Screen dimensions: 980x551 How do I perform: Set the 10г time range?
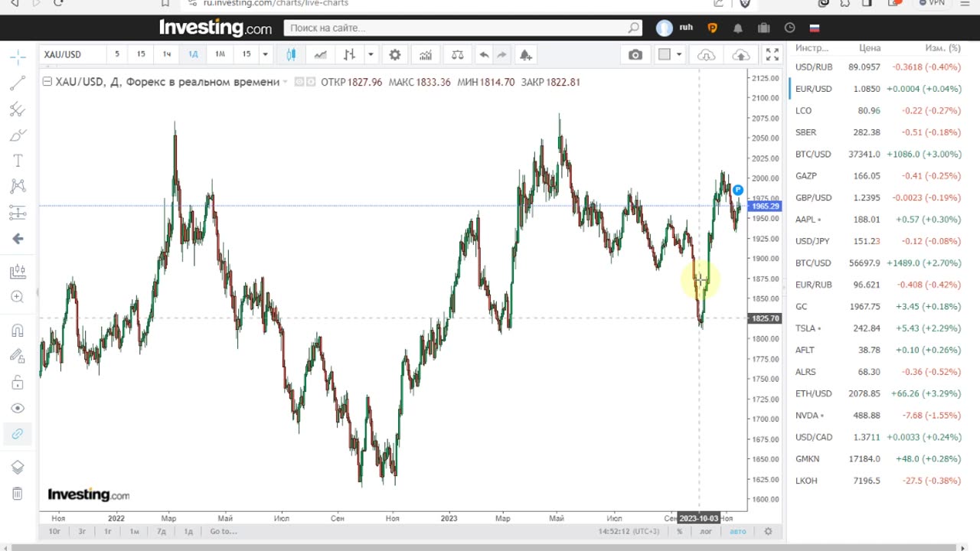pyautogui.click(x=55, y=531)
